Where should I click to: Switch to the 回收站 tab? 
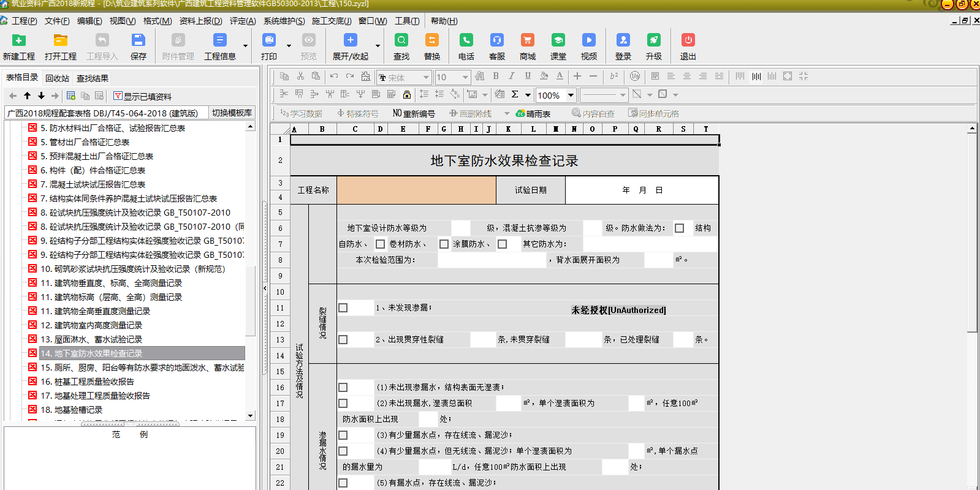(57, 78)
